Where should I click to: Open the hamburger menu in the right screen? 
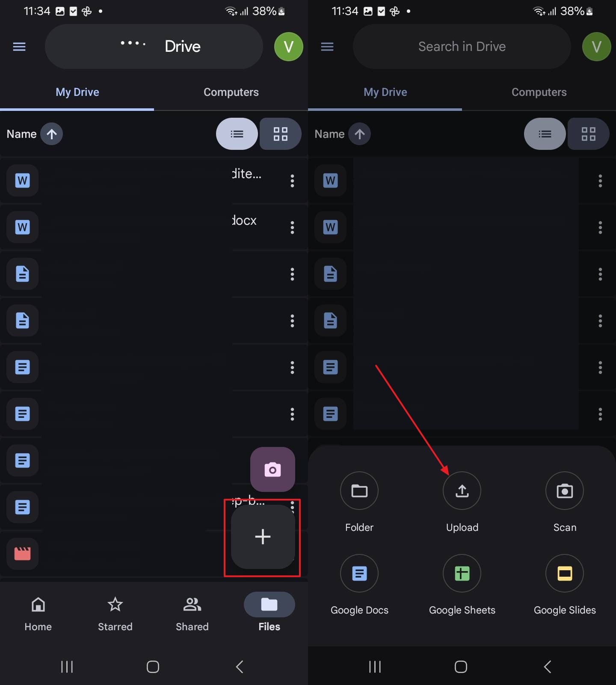click(x=327, y=47)
